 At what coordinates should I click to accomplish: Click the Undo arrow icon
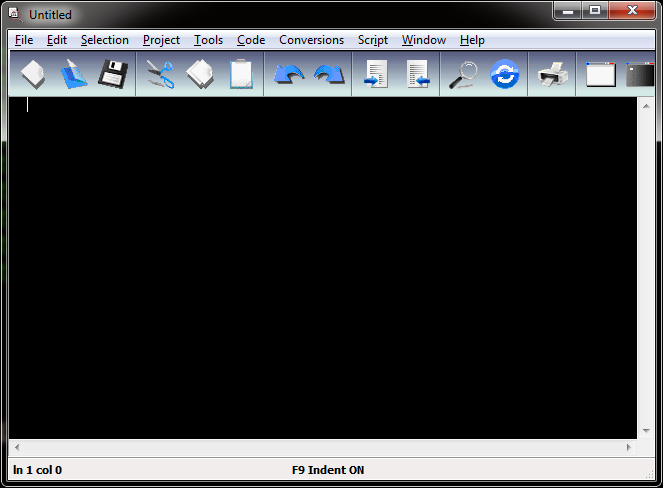point(289,74)
